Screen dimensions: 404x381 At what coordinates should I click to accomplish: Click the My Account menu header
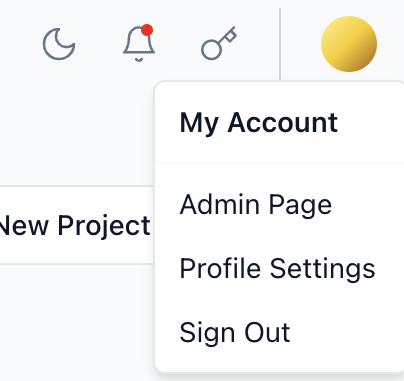point(259,123)
